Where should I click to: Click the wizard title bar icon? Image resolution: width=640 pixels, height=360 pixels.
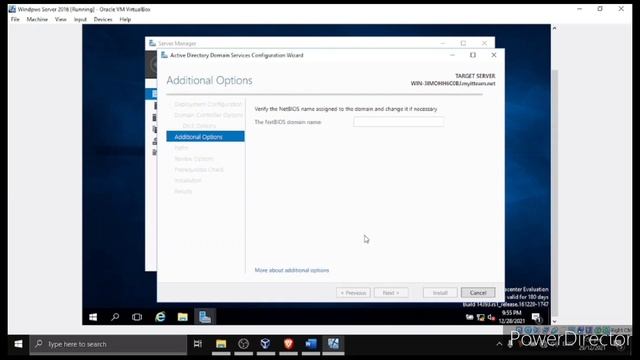coord(164,55)
